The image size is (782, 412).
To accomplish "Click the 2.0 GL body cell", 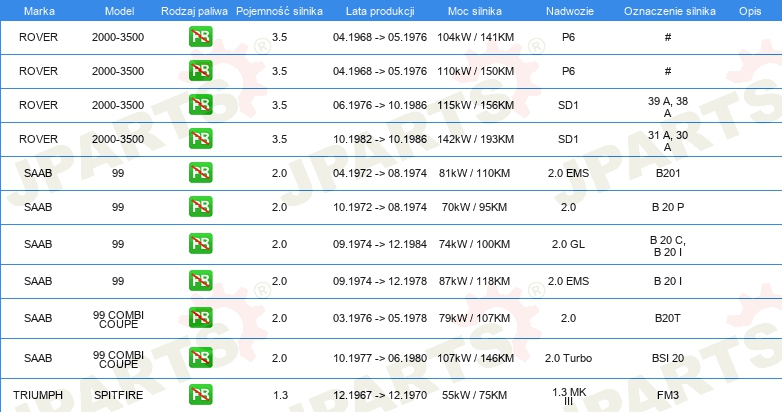I will (569, 244).
